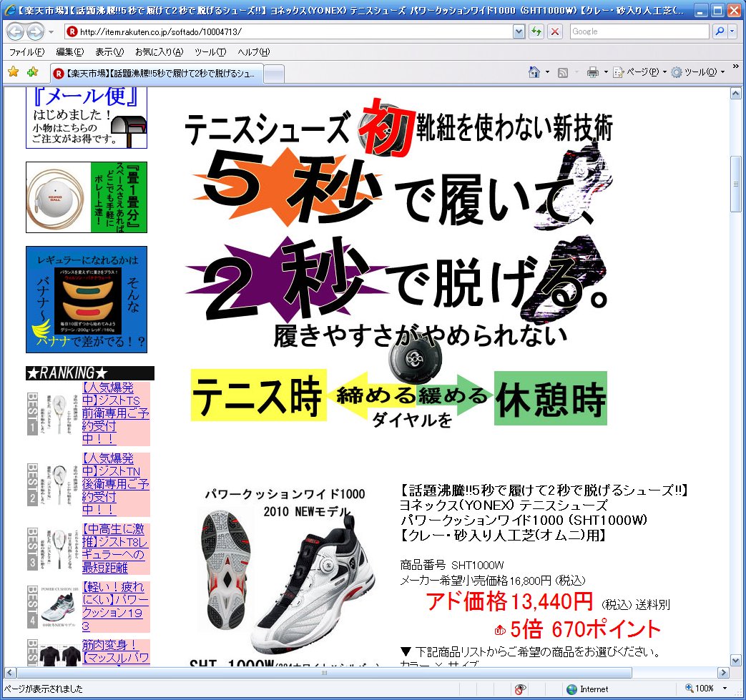746x700 pixels.
Task: Click the Refresh page icon
Action: tap(536, 32)
